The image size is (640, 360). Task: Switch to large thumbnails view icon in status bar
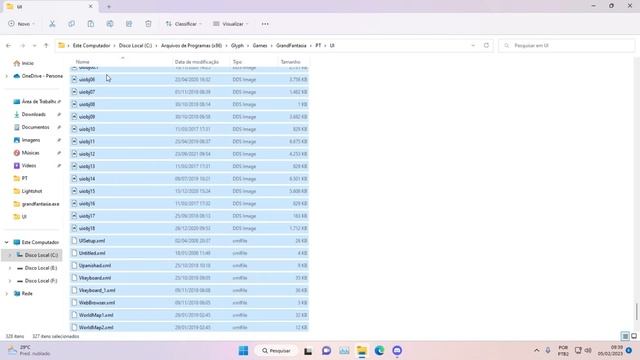[634, 336]
